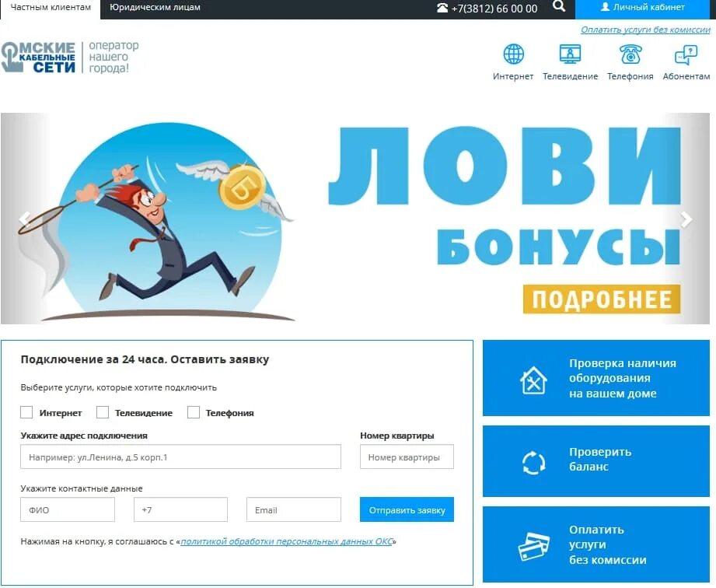Click the refresh arrows balance icon
This screenshot has height=588, width=716.
[x=533, y=462]
